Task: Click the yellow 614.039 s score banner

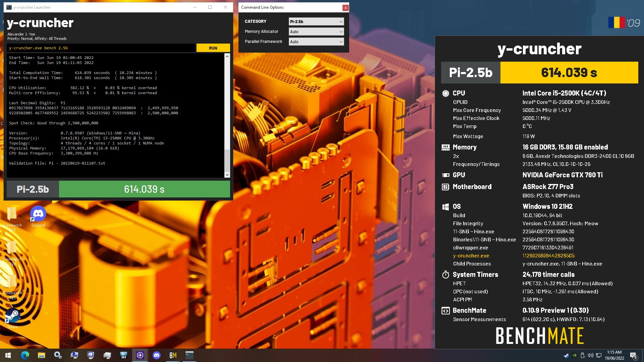Action: 569,72
